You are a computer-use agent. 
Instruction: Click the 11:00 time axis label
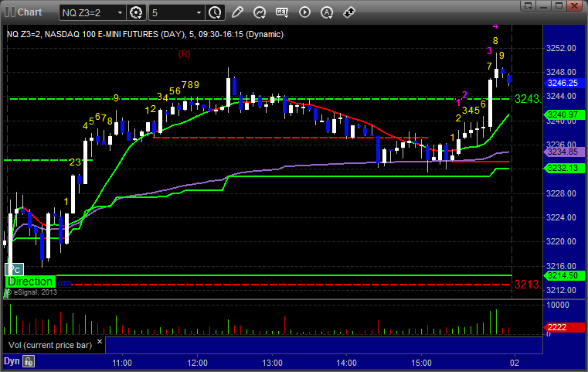click(x=122, y=363)
